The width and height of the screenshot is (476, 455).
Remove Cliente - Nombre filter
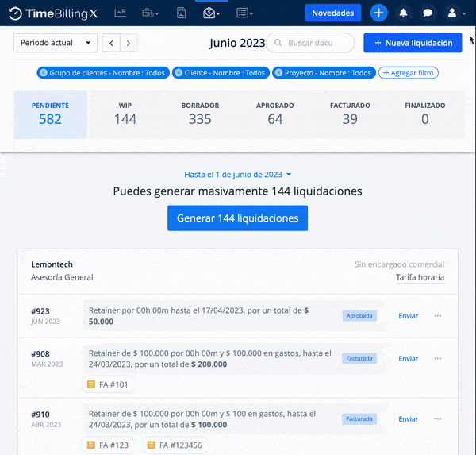(178, 73)
